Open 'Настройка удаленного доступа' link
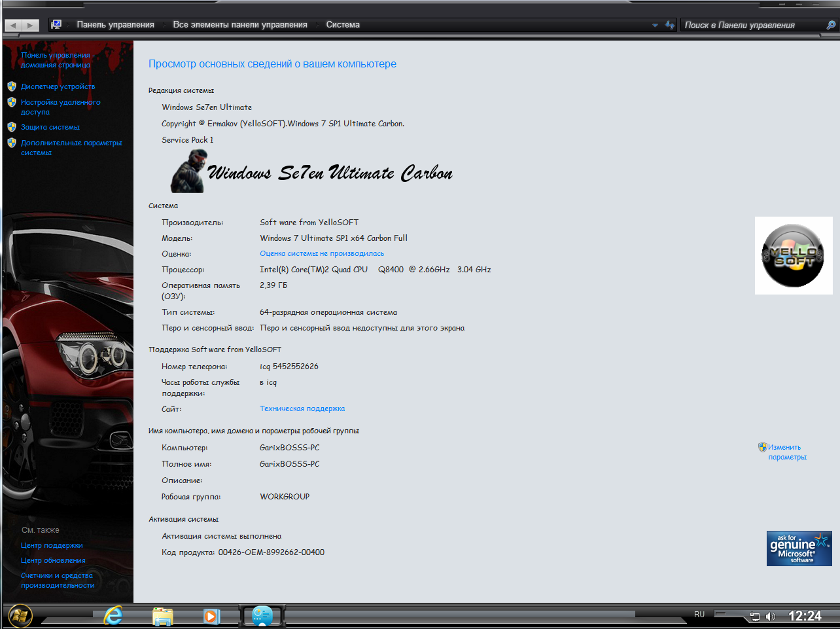The image size is (840, 629). pos(60,107)
